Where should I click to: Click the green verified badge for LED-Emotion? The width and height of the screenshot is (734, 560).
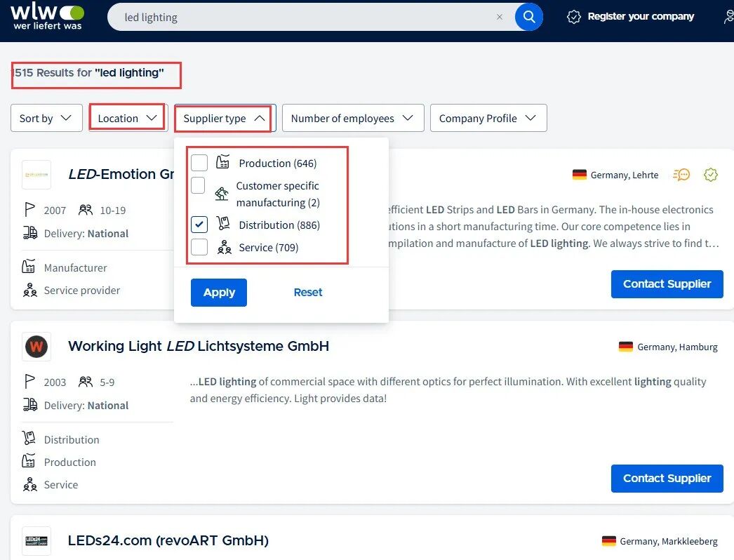pos(711,175)
